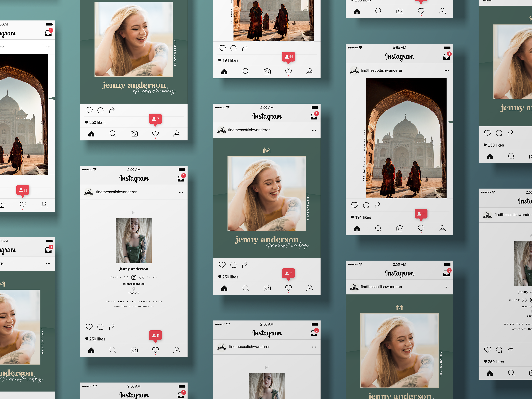Open three-dots menu on 9:50 AM Taj Mahal post
532x399 pixels.
447,71
